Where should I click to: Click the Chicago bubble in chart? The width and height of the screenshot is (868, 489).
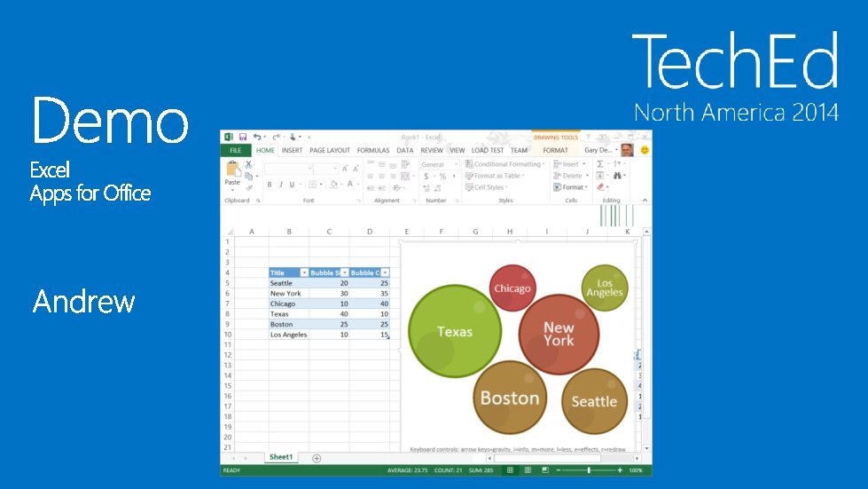[x=512, y=288]
